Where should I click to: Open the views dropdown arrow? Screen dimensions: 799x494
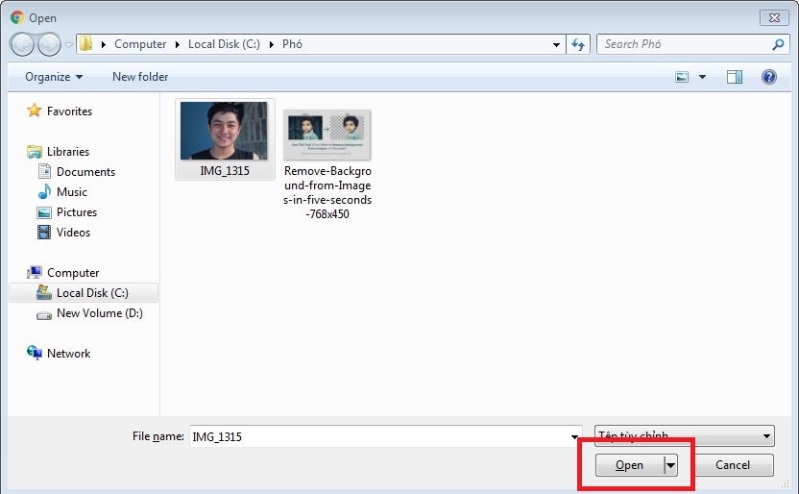[702, 77]
